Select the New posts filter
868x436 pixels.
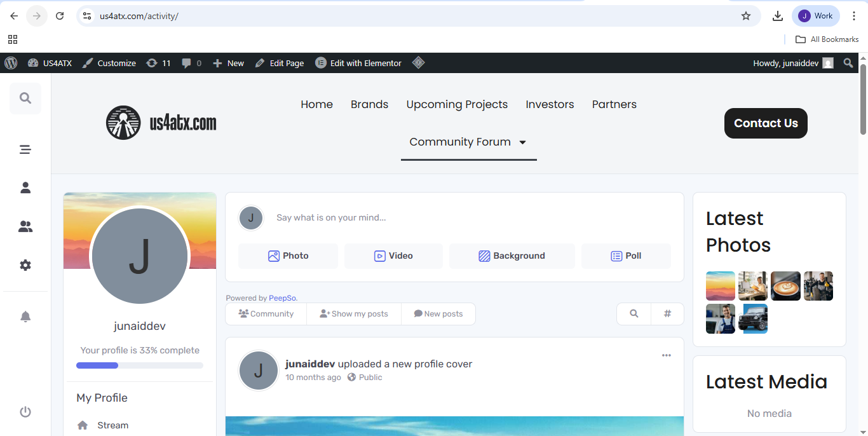(438, 314)
